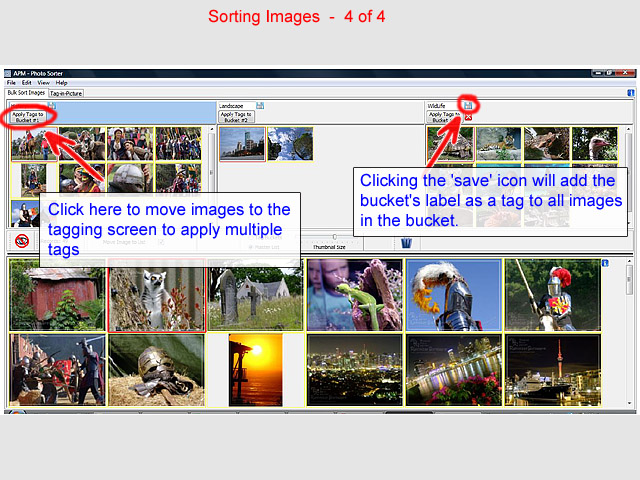The image size is (640, 480).
Task: Click the save icon on the first bucket
Action: click(x=52, y=105)
